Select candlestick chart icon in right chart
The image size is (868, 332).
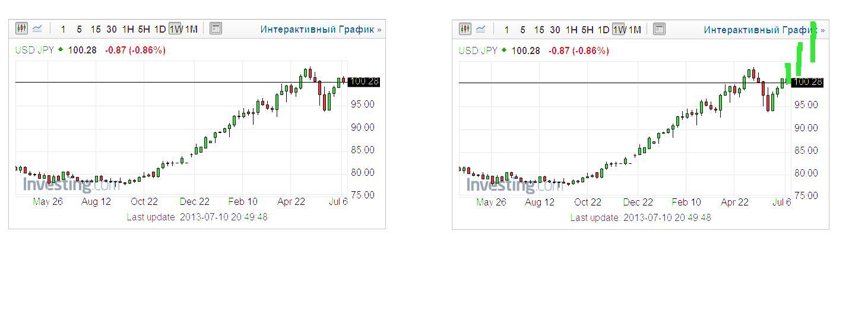click(465, 29)
